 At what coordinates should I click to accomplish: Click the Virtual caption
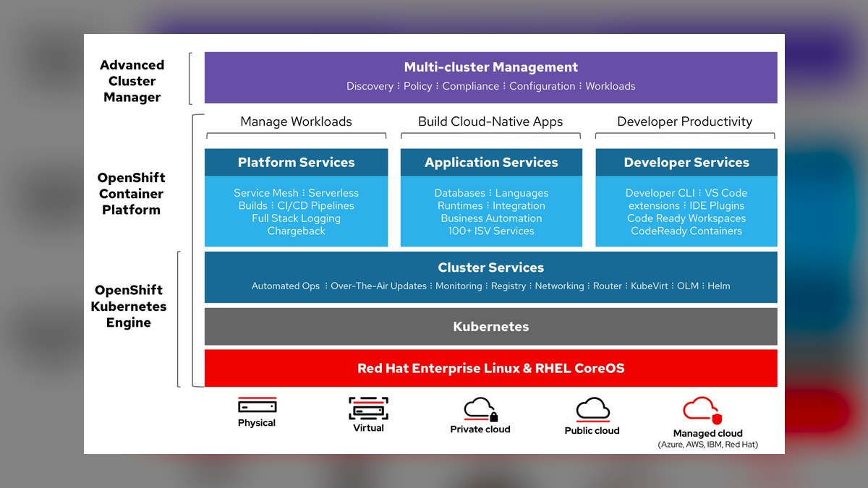(x=368, y=428)
